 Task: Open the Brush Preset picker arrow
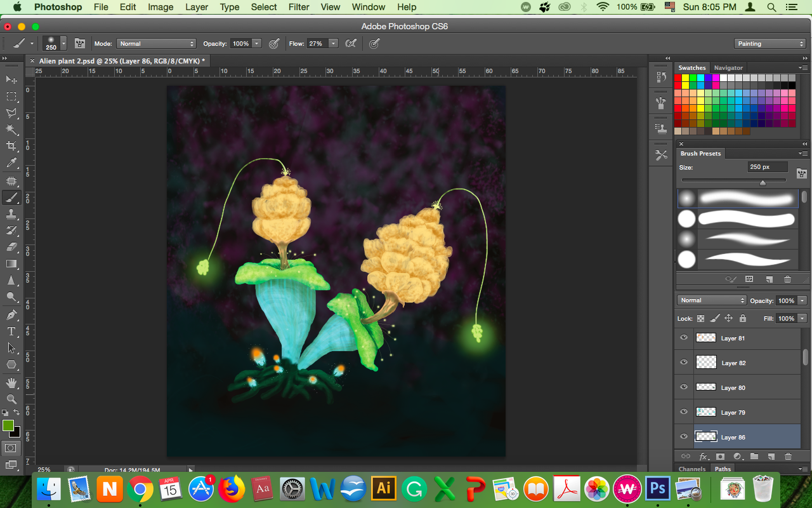(x=63, y=44)
